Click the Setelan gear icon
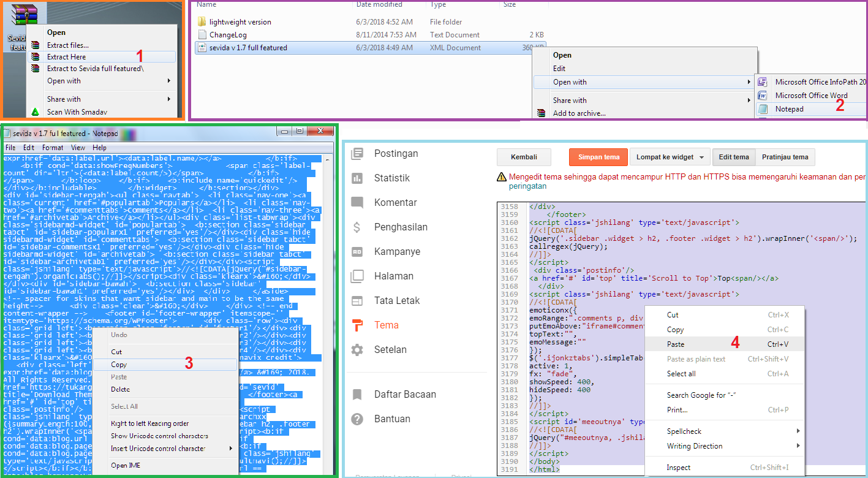Viewport: 868px width, 478px height. pos(357,350)
